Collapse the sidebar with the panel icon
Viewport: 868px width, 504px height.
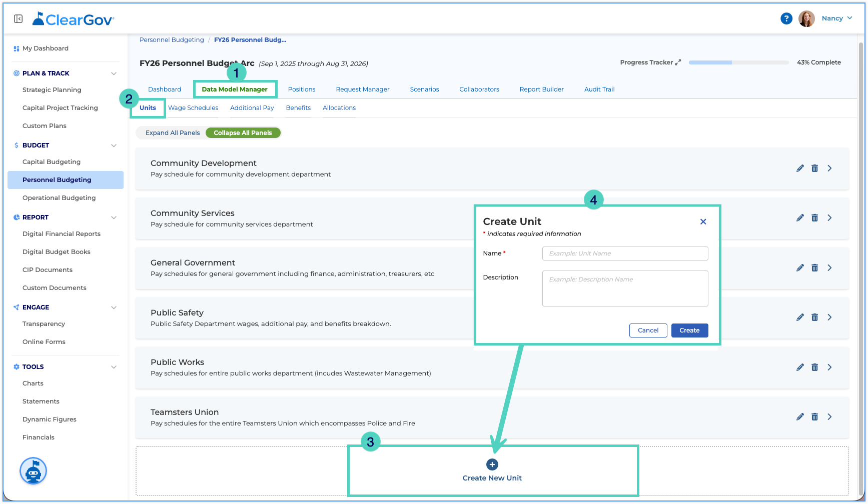pos(19,18)
